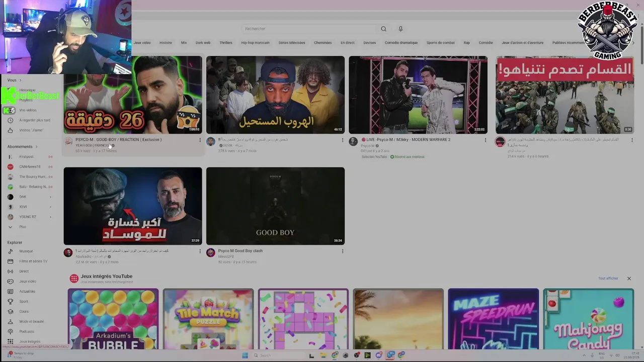Open options menu for الهروب المستحيل video
Screen dimensions: 644x362
(x=343, y=140)
